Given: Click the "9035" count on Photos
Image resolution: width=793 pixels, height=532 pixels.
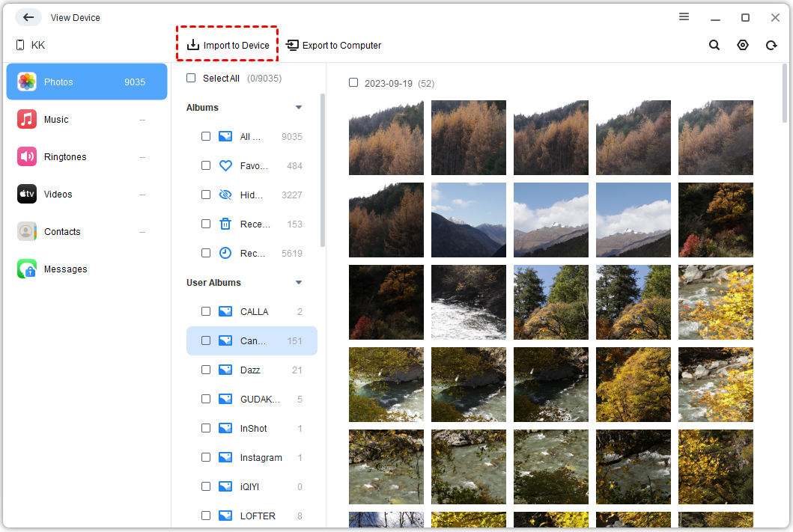Looking at the screenshot, I should tap(135, 82).
